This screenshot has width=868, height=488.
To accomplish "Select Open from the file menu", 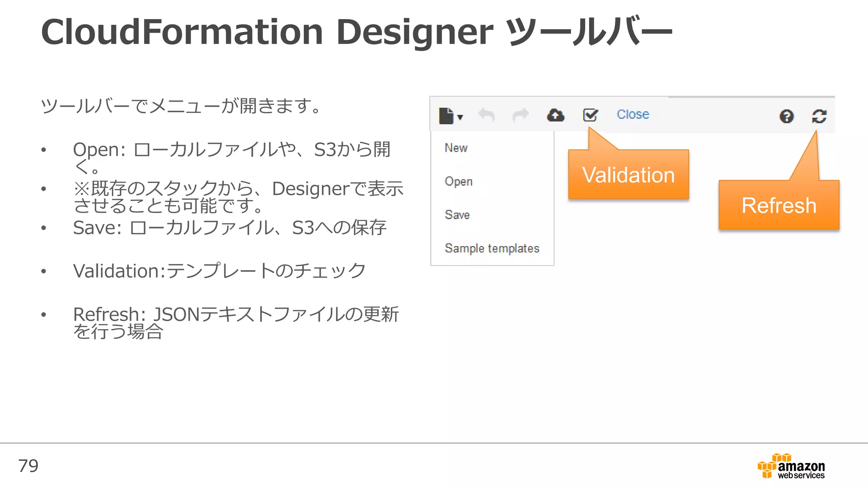I will (459, 181).
